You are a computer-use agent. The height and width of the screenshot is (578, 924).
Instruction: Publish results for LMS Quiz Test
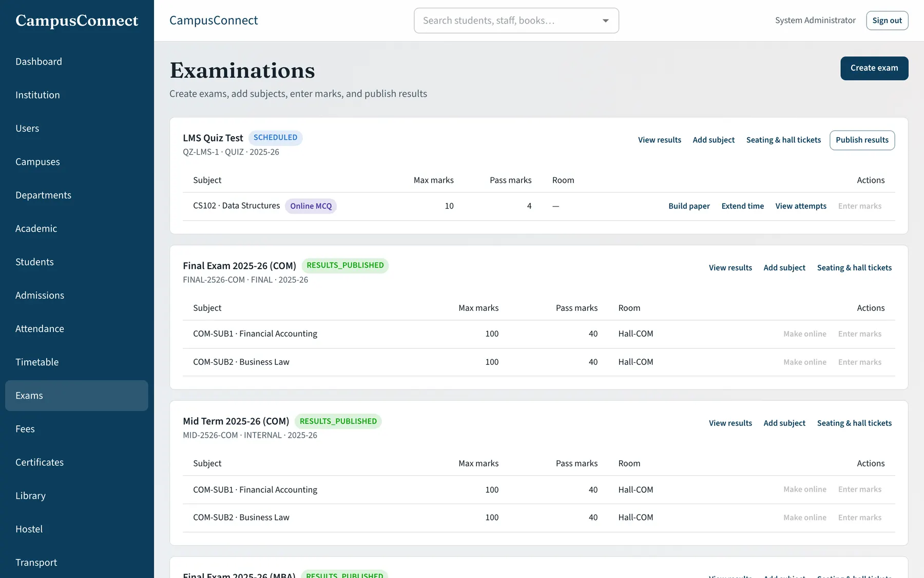(862, 140)
